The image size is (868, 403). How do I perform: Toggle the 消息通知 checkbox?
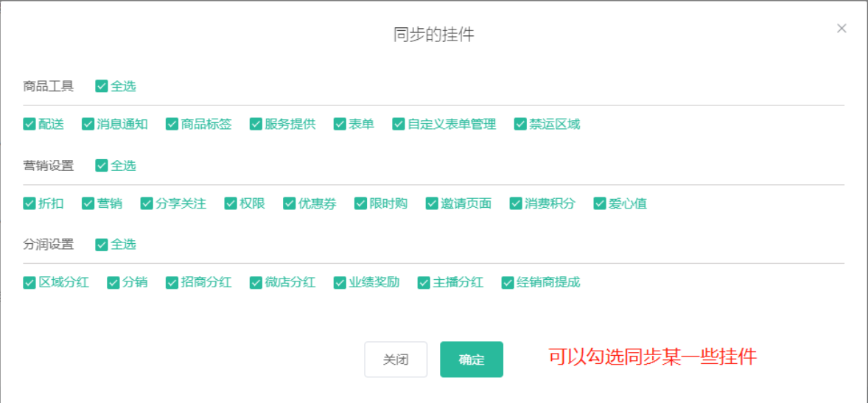[88, 125]
